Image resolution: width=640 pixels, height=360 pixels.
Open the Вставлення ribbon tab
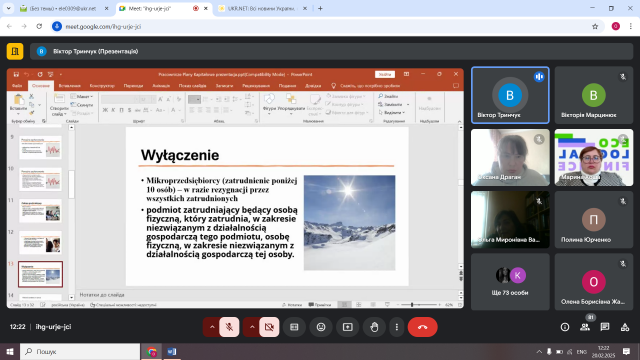point(69,86)
